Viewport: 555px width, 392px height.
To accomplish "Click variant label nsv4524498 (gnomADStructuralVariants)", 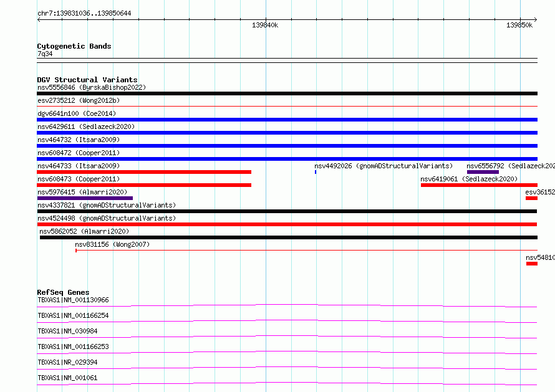I will pos(107,218).
